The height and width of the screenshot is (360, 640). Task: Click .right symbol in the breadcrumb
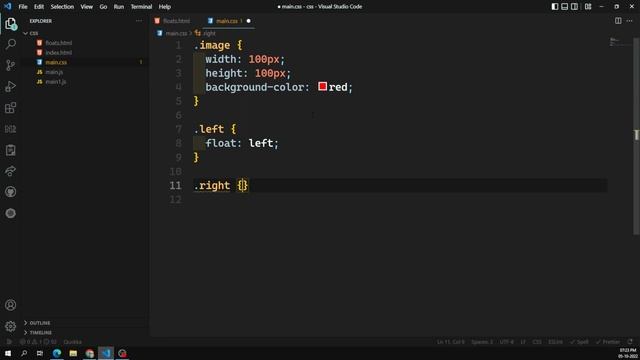pos(209,33)
